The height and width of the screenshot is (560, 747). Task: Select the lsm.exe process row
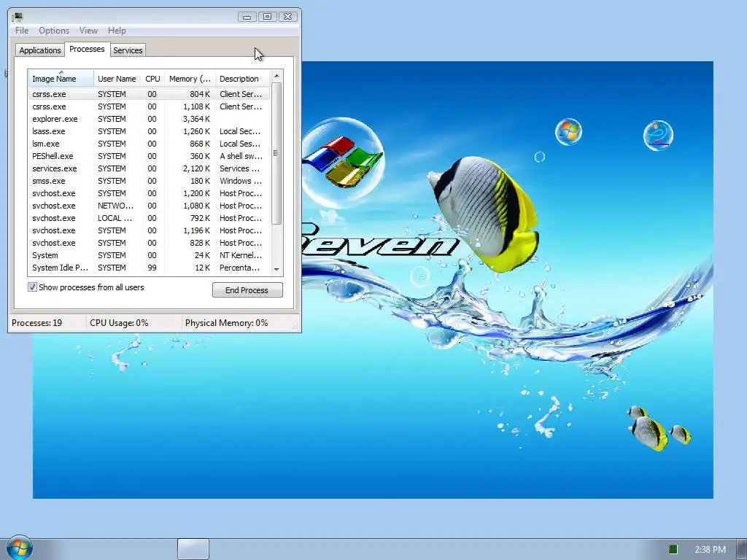149,144
